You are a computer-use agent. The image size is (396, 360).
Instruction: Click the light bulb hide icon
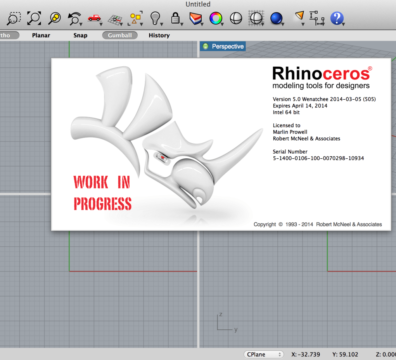tap(156, 18)
